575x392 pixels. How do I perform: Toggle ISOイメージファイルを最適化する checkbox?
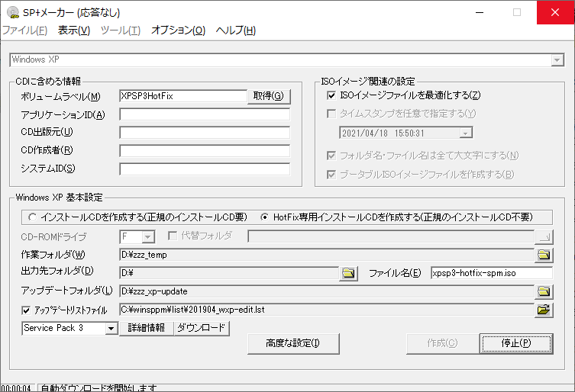[x=331, y=95]
